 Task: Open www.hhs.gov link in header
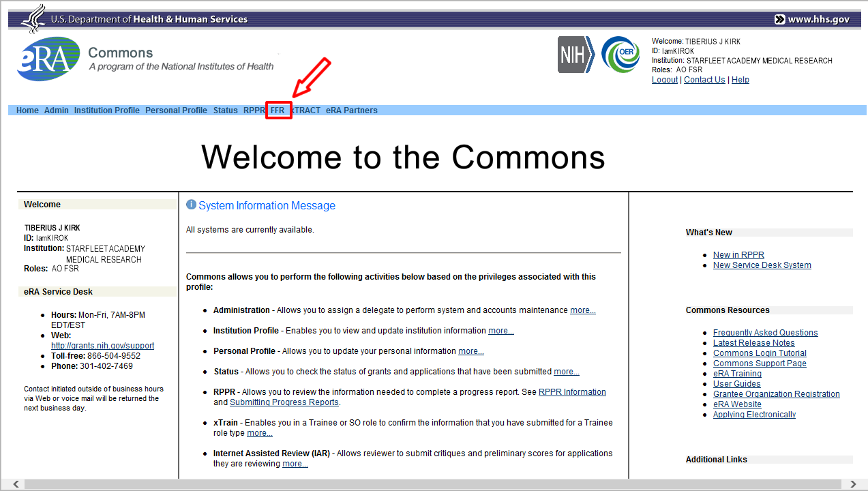pos(812,19)
